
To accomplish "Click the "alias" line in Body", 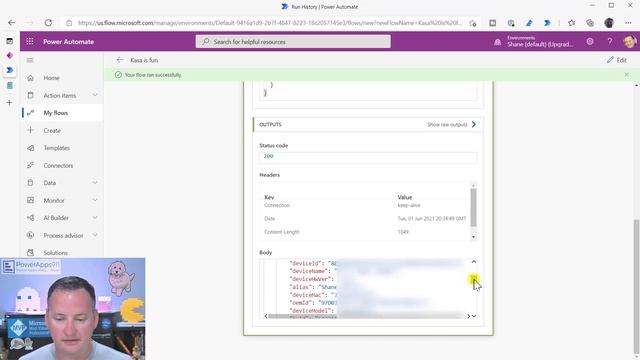I will pyautogui.click(x=313, y=287).
